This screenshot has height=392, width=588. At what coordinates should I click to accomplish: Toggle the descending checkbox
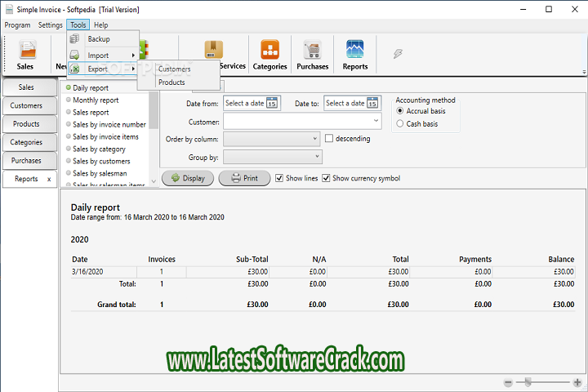tap(329, 139)
